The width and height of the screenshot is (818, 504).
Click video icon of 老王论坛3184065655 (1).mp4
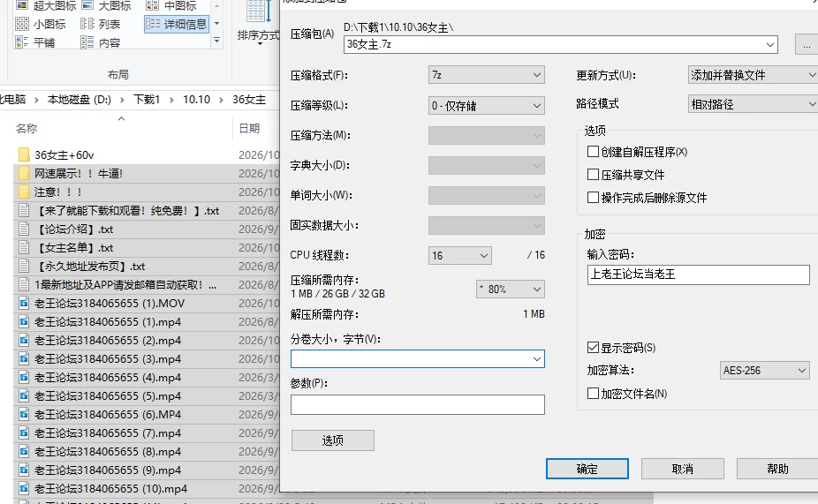24,321
